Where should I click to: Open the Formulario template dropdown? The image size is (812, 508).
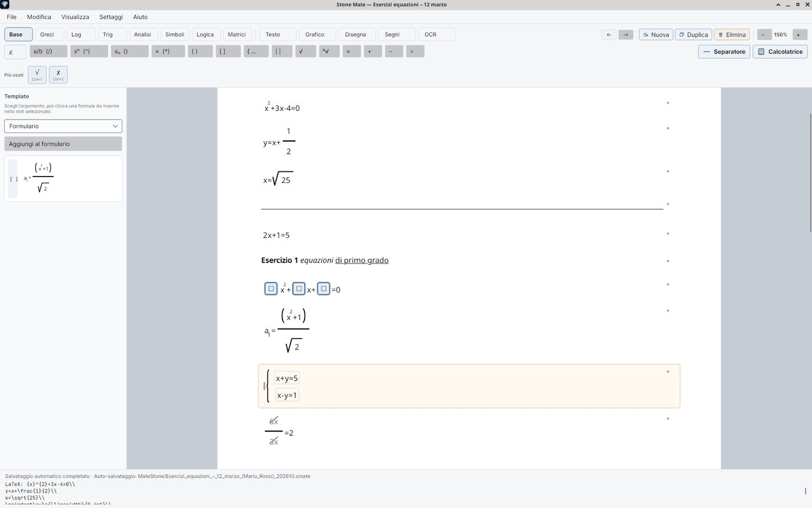pos(63,126)
